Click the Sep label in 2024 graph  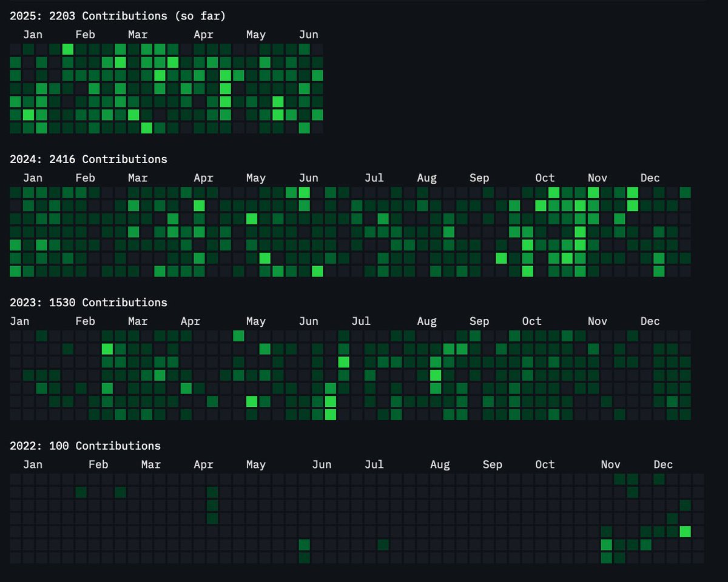click(479, 178)
